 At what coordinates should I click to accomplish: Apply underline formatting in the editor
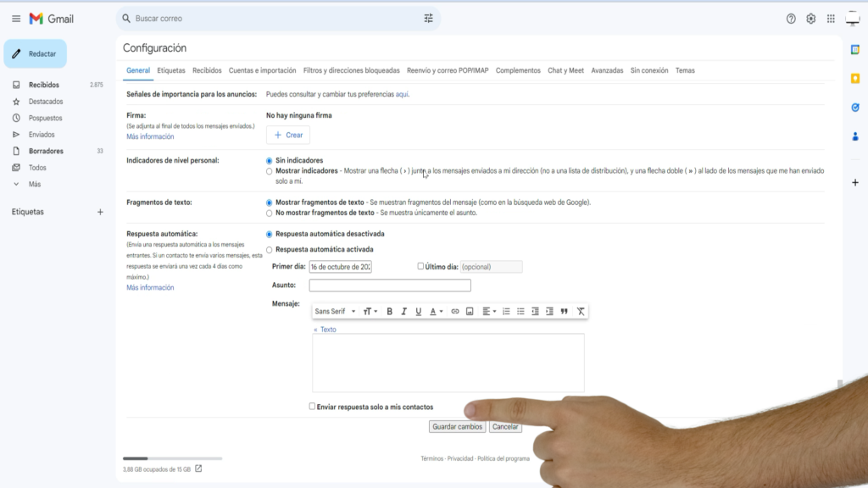pyautogui.click(x=418, y=311)
